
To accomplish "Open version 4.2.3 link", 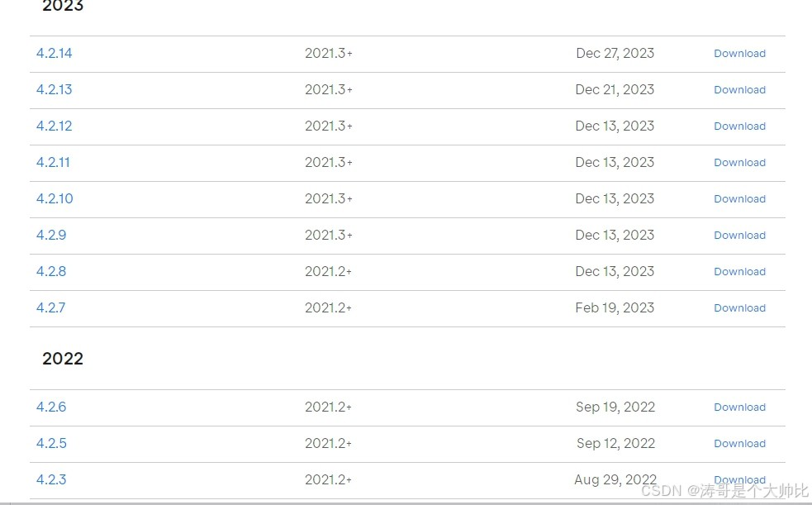I will coord(51,479).
